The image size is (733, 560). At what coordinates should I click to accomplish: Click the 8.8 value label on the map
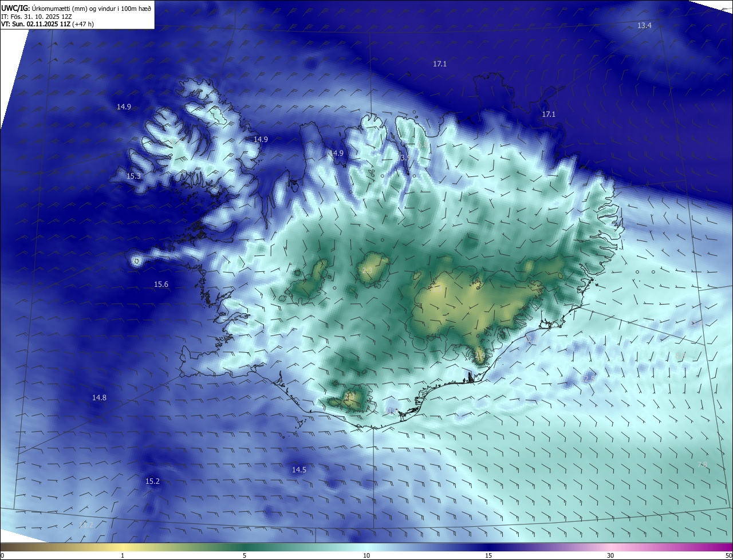click(681, 356)
